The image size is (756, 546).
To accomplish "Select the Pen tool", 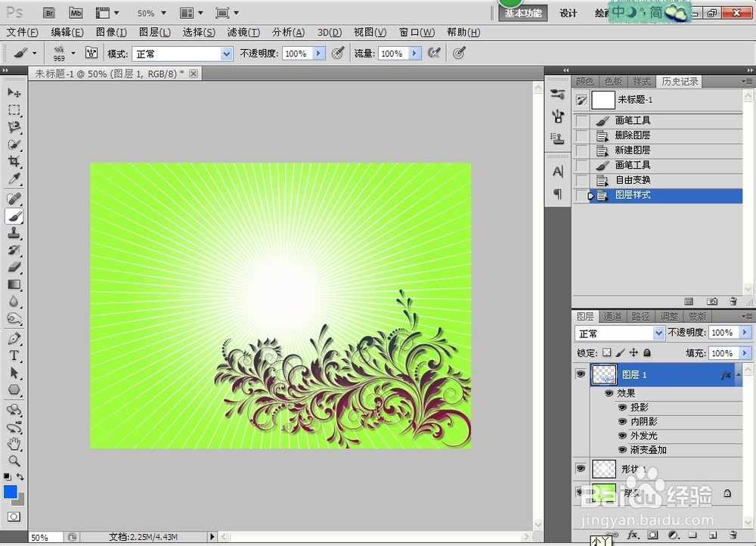I will 14,339.
